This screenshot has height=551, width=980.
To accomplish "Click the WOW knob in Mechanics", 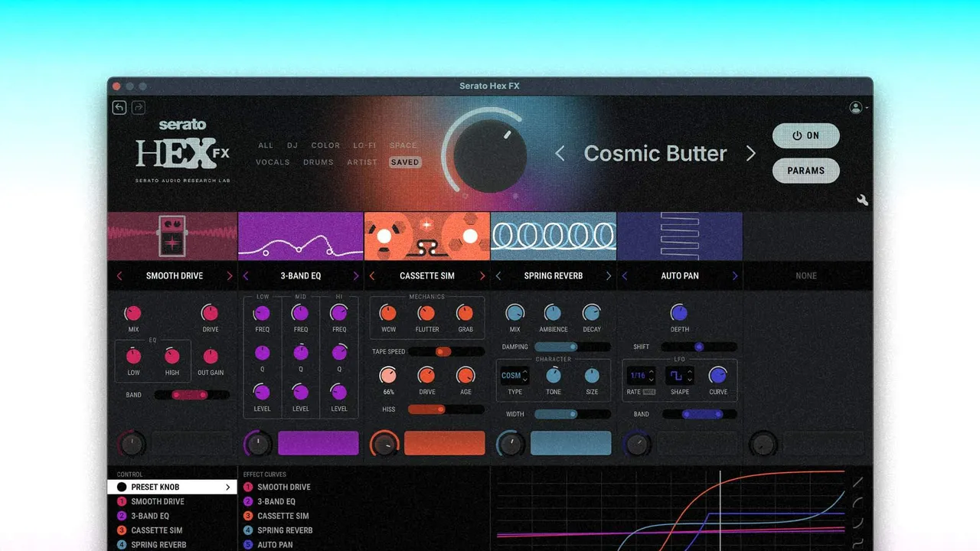I will coord(388,313).
